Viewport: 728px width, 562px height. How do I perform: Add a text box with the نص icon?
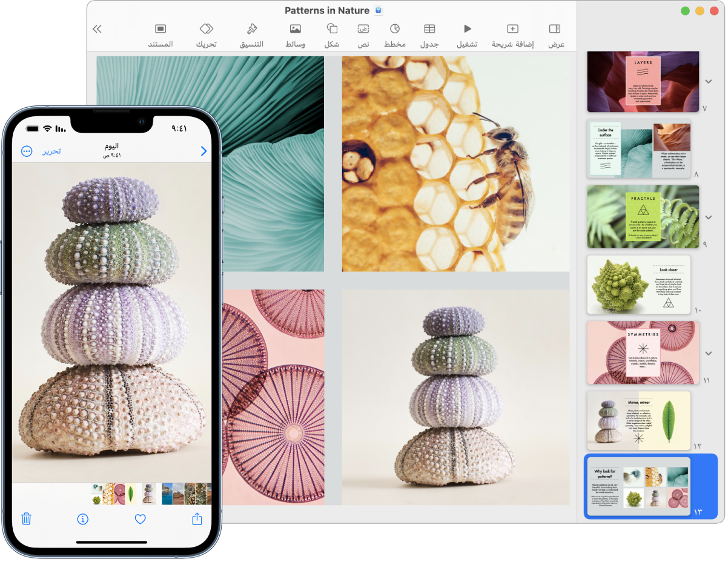pos(363,28)
